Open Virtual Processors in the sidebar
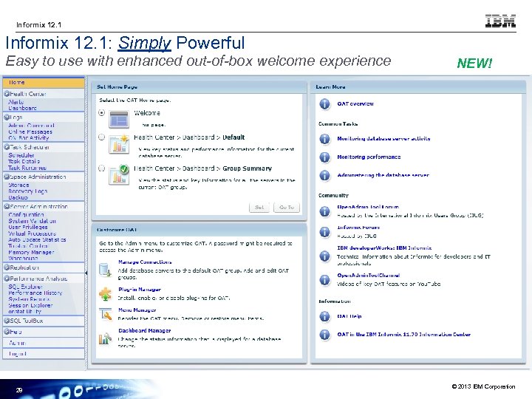Screen dimensions: 532x399 [32, 233]
